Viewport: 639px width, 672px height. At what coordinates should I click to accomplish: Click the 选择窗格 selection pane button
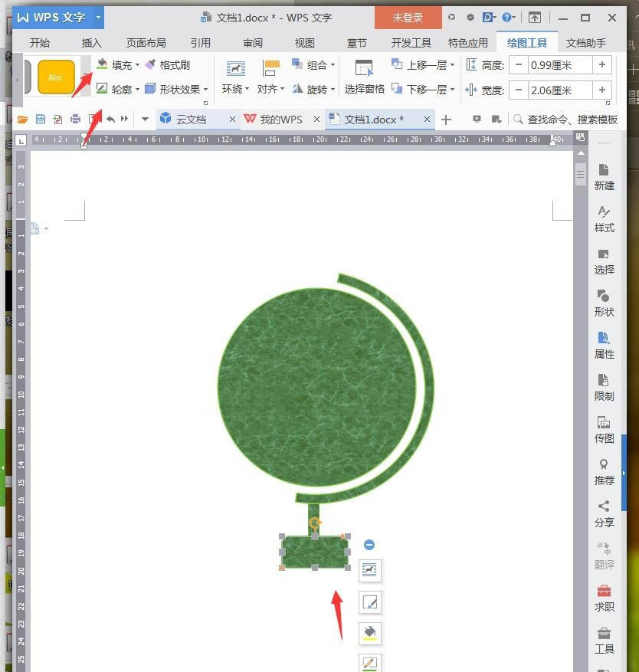(x=364, y=77)
